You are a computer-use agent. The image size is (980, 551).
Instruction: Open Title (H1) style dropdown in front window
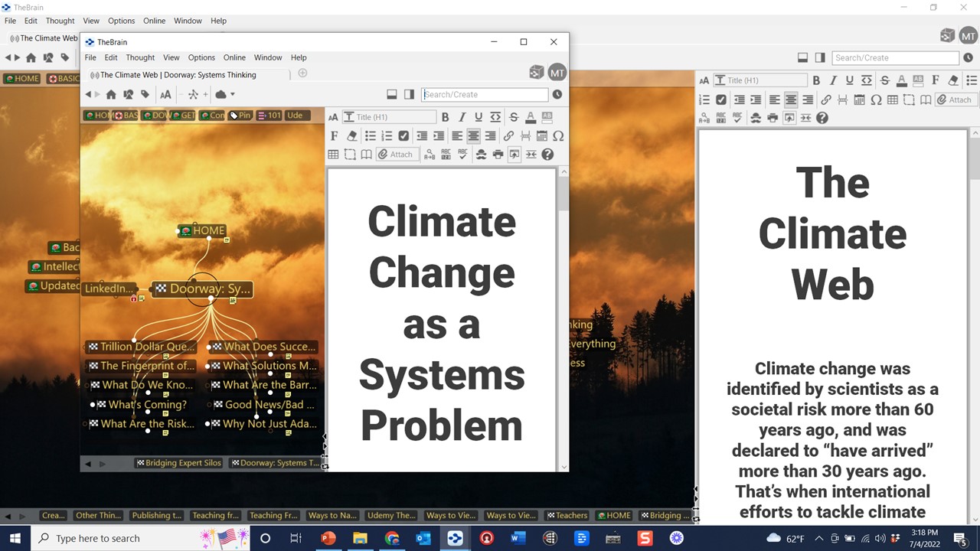coord(389,117)
